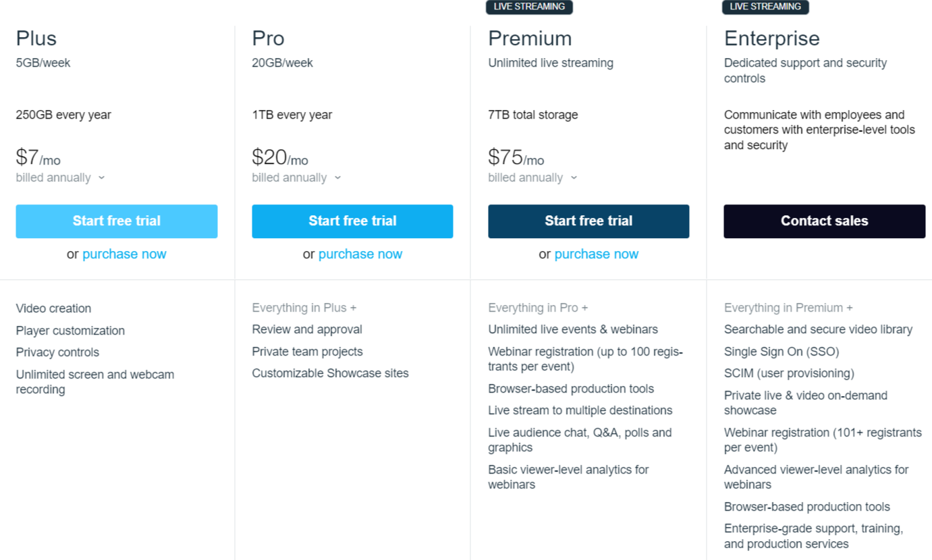Image resolution: width=932 pixels, height=560 pixels.
Task: Select the Pro plan heading
Action: pos(268,38)
